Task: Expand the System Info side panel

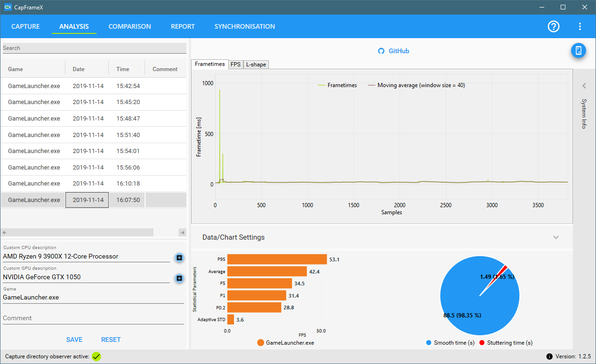Action: coord(584,86)
